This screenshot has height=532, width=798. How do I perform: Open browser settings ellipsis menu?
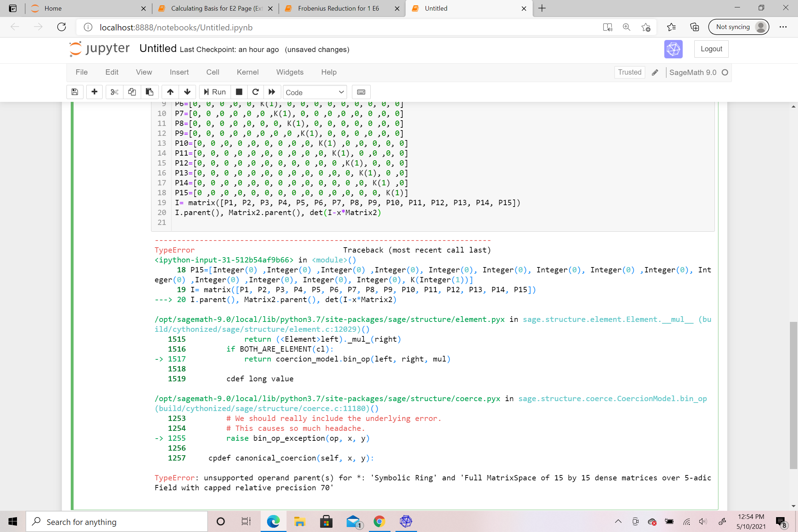point(783,27)
